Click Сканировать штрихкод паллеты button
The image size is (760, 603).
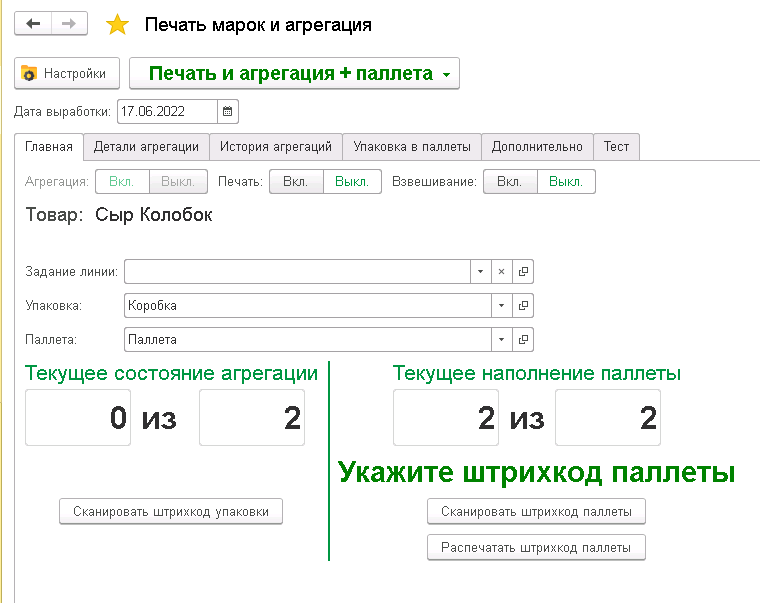tap(536, 511)
